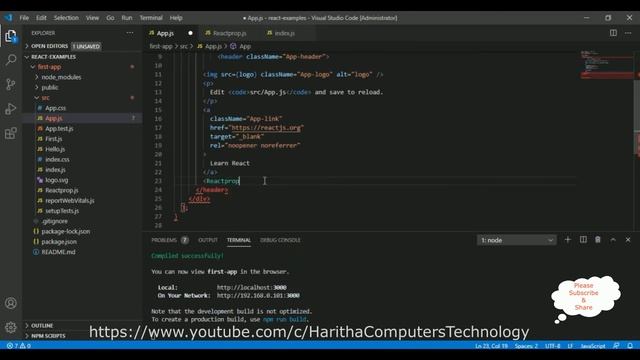Open the Manage gear icon
The height and width of the screenshot is (360, 640).
click(x=11, y=327)
